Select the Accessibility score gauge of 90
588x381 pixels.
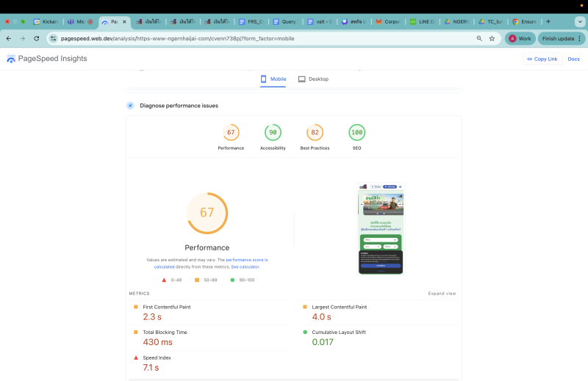pyautogui.click(x=273, y=133)
